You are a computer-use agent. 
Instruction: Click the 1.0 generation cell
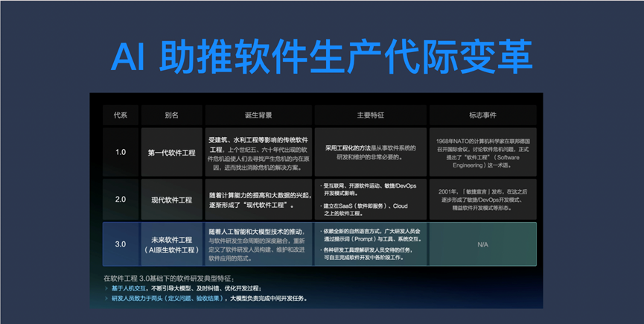[121, 152]
